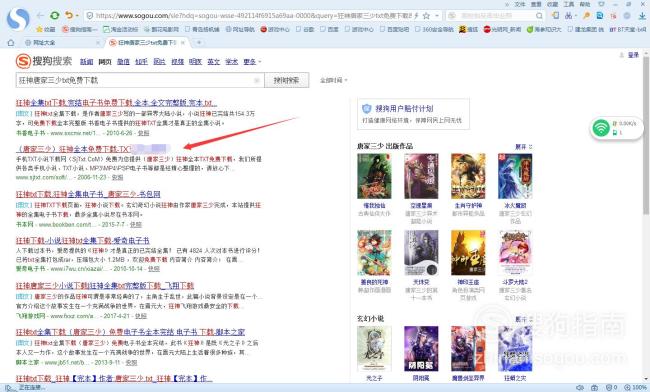Click the 100% zoom control in status bar

[x=636, y=388]
